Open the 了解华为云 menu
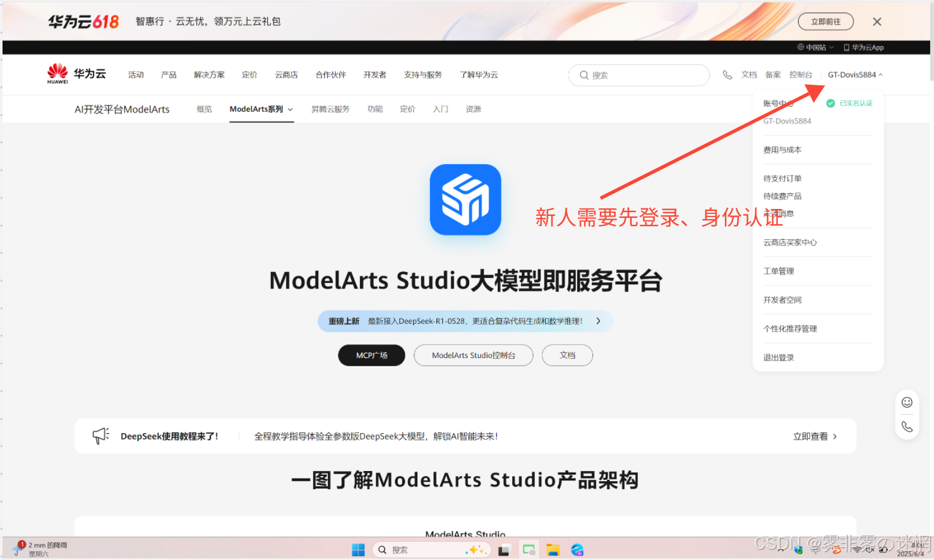 click(479, 74)
